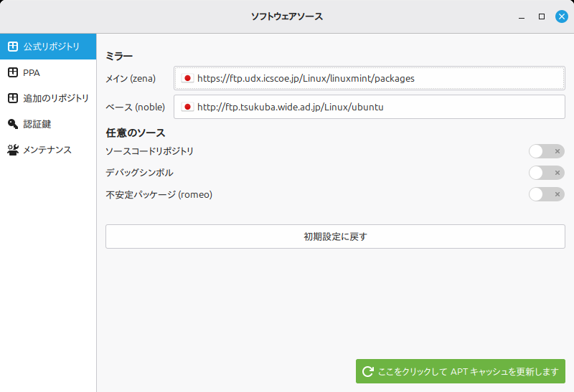Click the 不安定パッケージ (romeo) label
574x392 pixels.
[159, 194]
